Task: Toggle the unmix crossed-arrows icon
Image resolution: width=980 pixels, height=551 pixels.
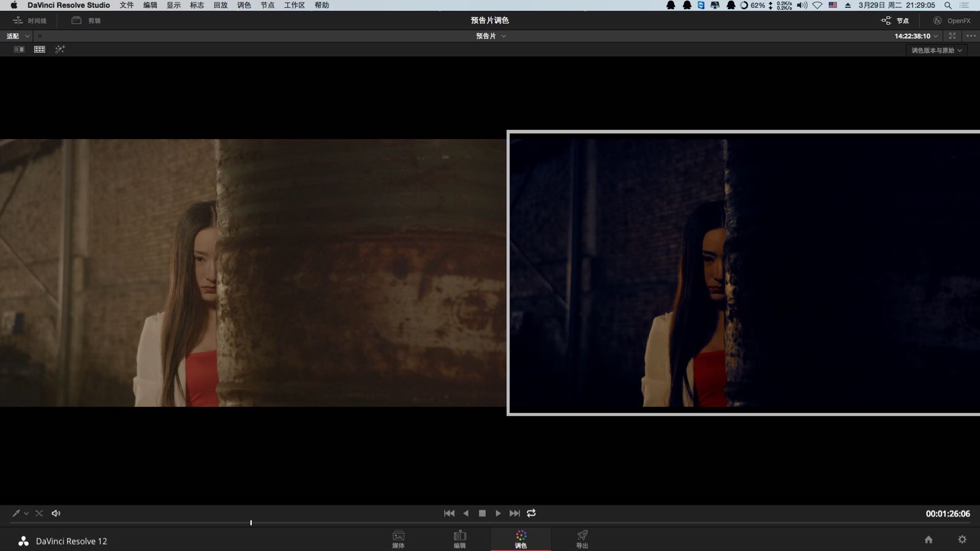Action: tap(39, 514)
